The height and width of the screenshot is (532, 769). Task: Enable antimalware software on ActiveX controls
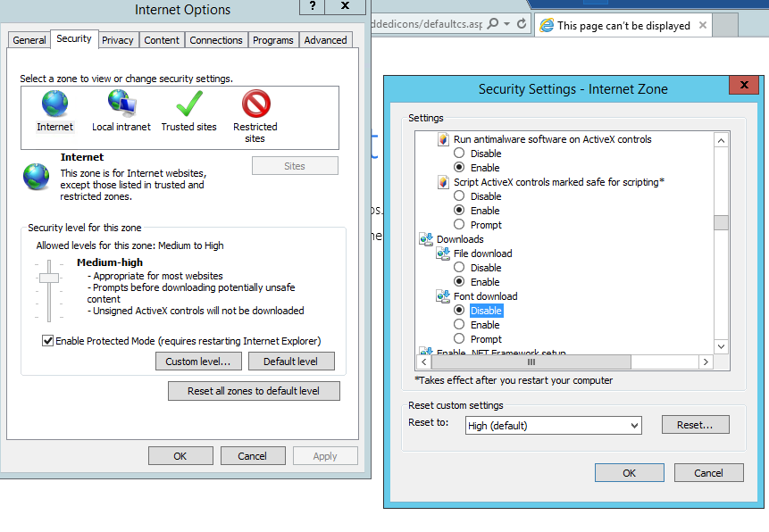pyautogui.click(x=459, y=167)
